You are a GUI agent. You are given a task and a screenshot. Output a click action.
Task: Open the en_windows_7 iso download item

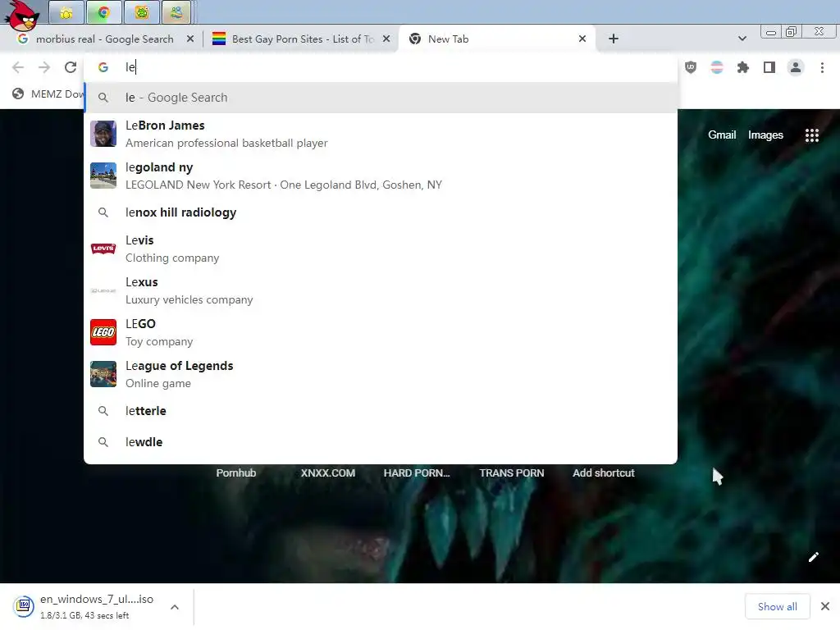tap(97, 607)
